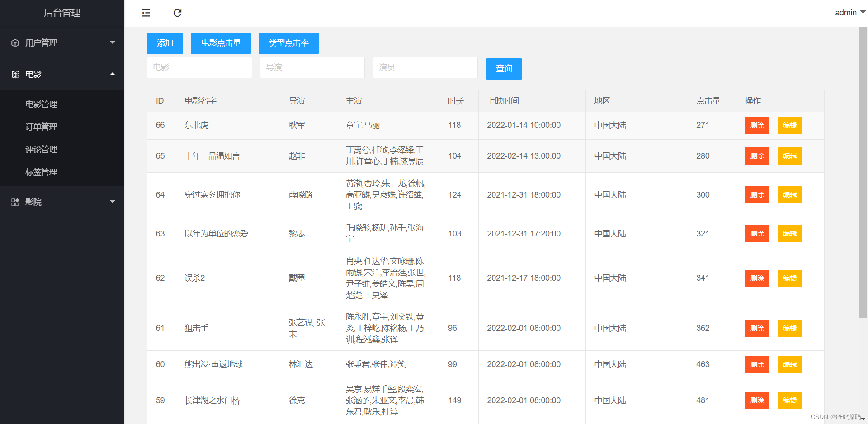Open the 电影点击量 chart button
Viewport: 868px width, 424px height.
click(x=221, y=43)
